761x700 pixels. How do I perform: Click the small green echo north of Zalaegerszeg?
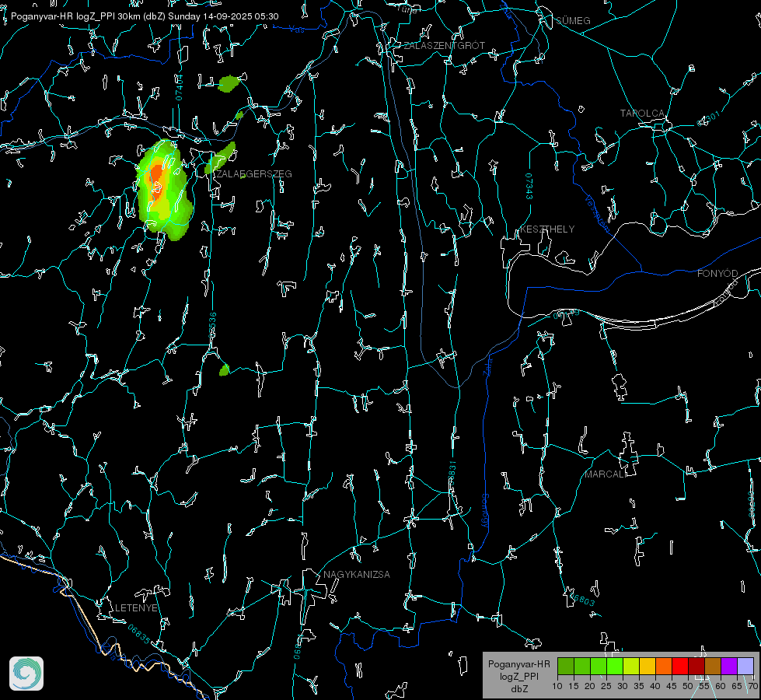229,83
